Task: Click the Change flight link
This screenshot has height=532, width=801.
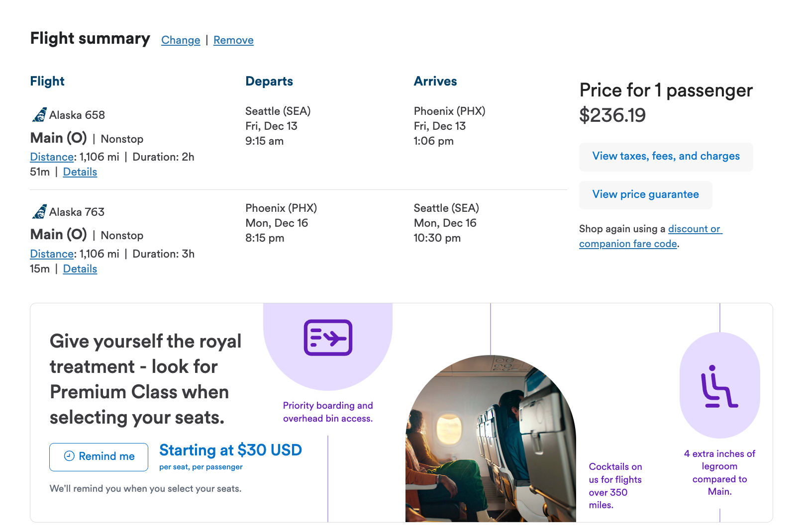Action: pos(181,40)
